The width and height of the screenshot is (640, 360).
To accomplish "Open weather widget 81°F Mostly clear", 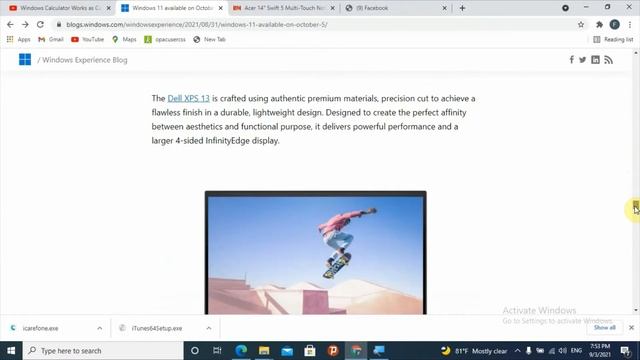I will point(474,351).
